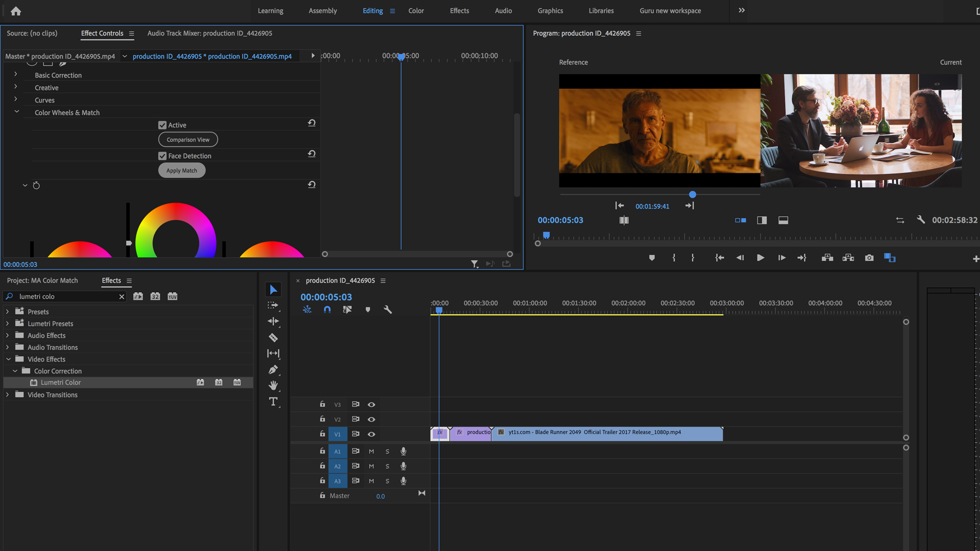Select the Pen tool in timeline toolbox
This screenshot has width=980, height=551.
273,369
